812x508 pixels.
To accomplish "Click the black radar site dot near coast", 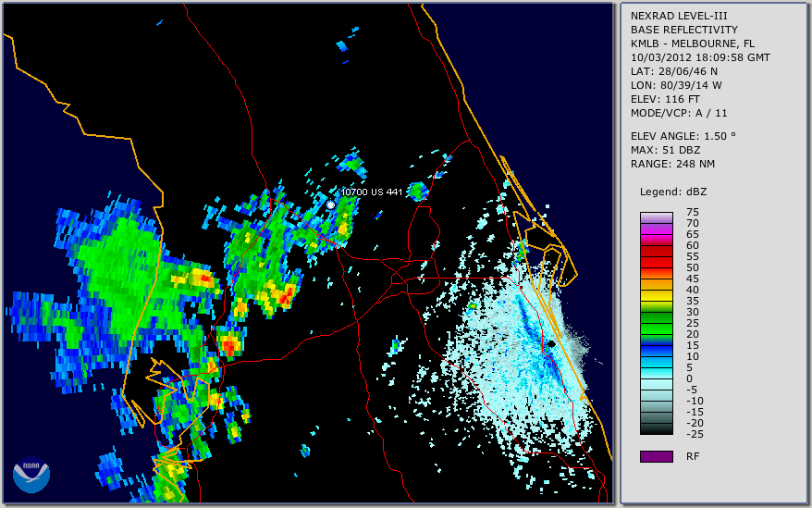I will (551, 343).
